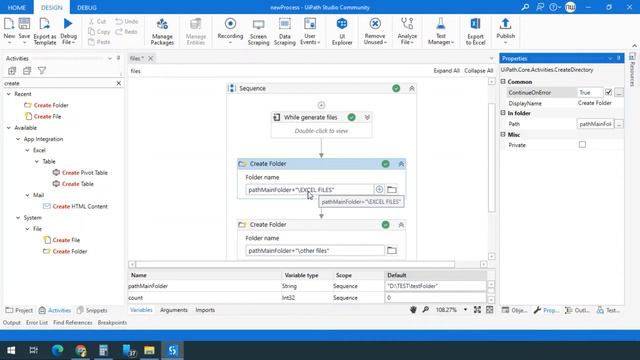Clear the activities search box
The height and width of the screenshot is (360, 640).
(119, 83)
